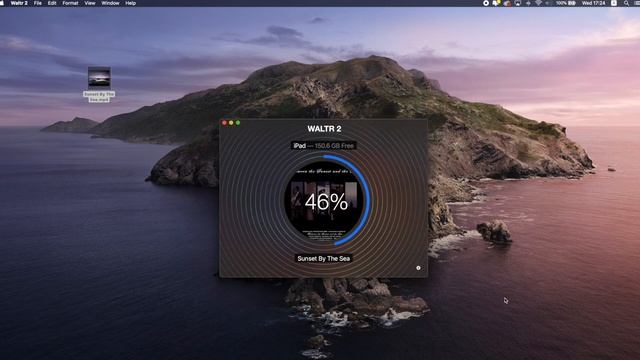Screen dimensions: 640x360
Task: Open the Window menu
Action: click(110, 3)
